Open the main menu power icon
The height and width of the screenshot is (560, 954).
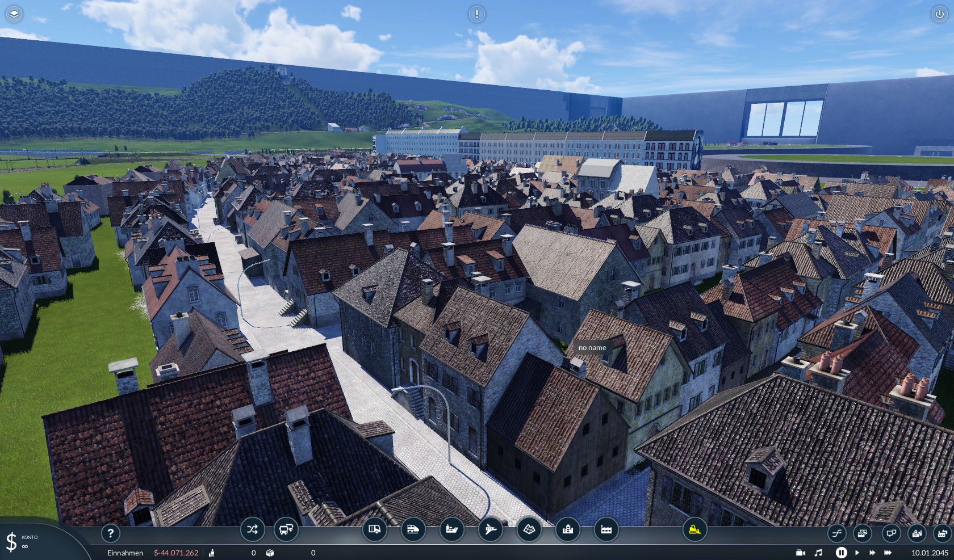(939, 14)
